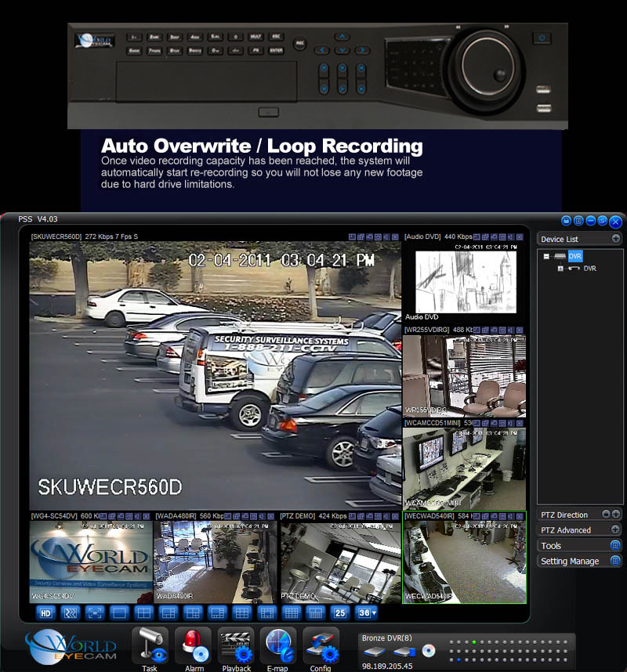Expand the Setting Manage panel
Image resolution: width=627 pixels, height=672 pixels.
[x=615, y=561]
